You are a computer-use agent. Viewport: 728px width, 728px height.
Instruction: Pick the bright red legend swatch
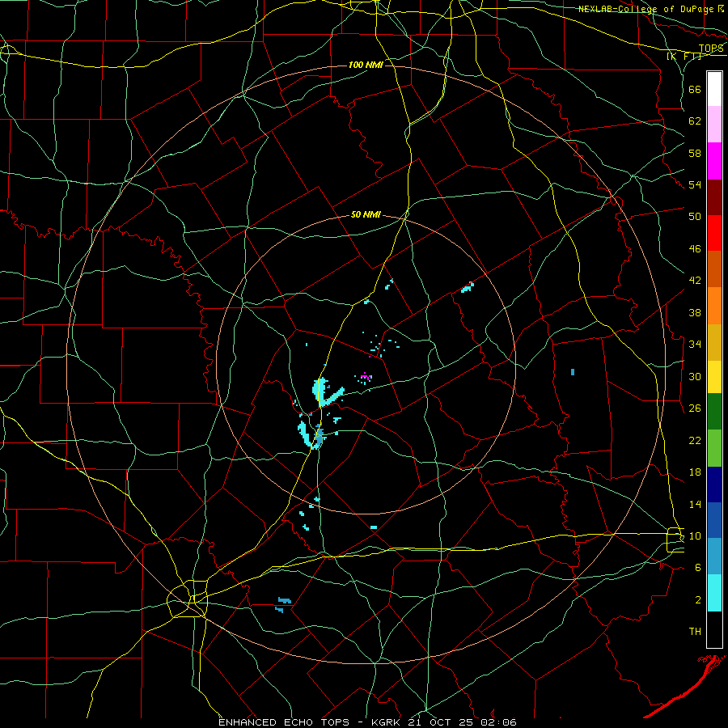[714, 233]
